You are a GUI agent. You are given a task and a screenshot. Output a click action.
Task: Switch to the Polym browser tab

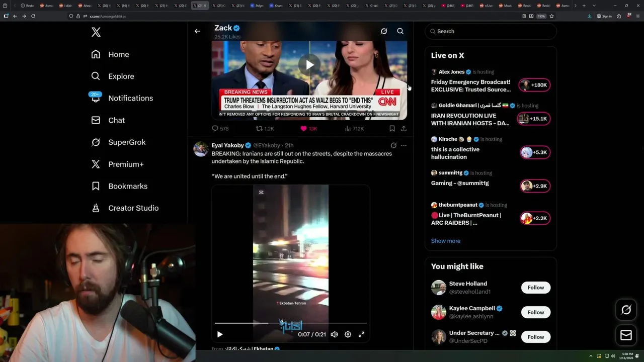[x=258, y=6]
